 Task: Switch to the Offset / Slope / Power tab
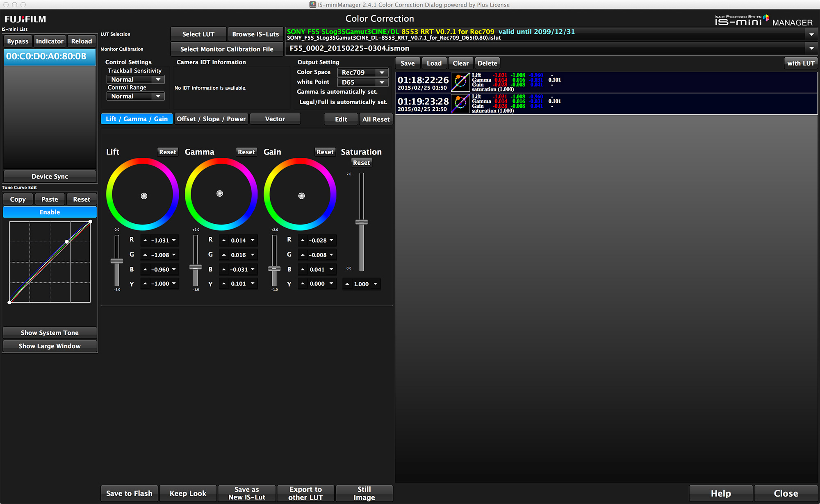[x=211, y=119]
